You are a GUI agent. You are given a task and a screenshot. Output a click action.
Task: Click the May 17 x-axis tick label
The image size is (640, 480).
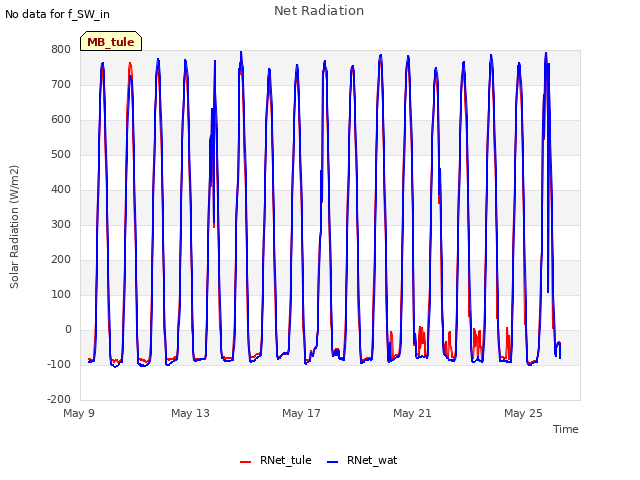301,413
